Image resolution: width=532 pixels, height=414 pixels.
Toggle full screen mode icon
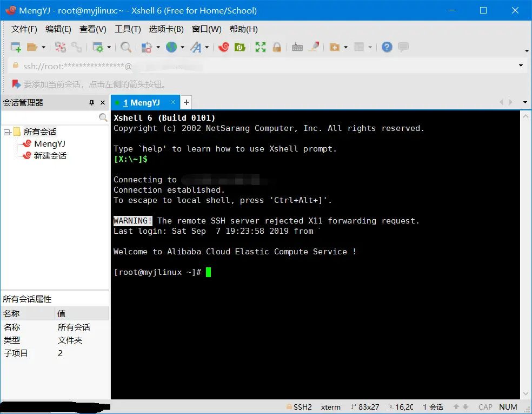click(261, 47)
